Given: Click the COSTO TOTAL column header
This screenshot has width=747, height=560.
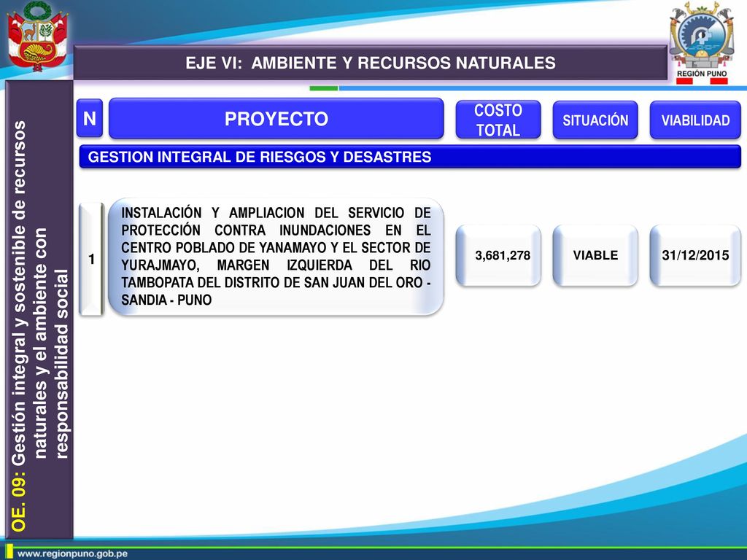Looking at the screenshot, I should click(x=498, y=120).
